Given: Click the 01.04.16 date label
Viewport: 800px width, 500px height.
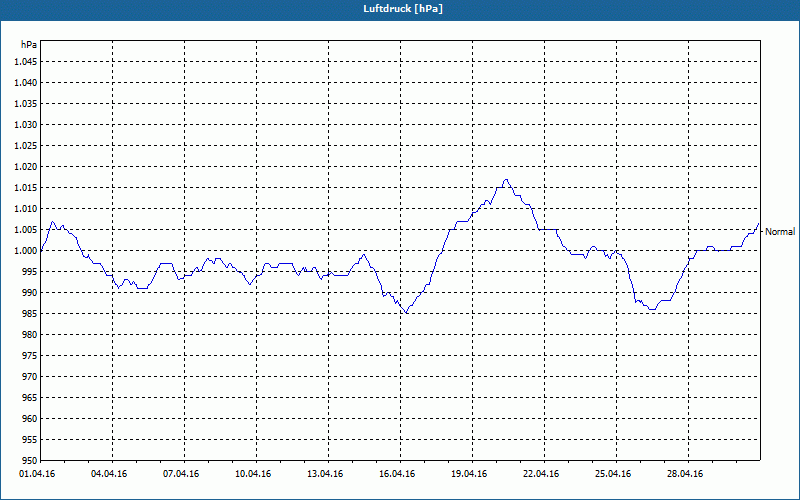Looking at the screenshot, I should [x=37, y=474].
